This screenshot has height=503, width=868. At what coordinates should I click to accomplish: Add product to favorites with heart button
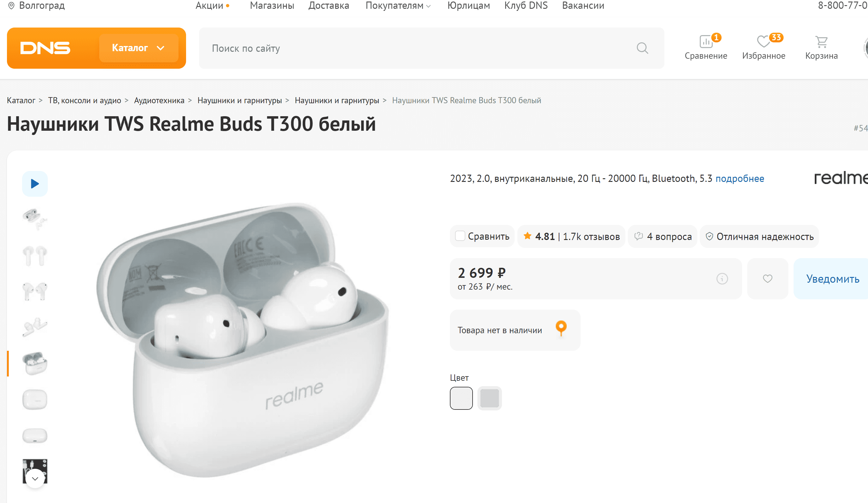point(768,279)
